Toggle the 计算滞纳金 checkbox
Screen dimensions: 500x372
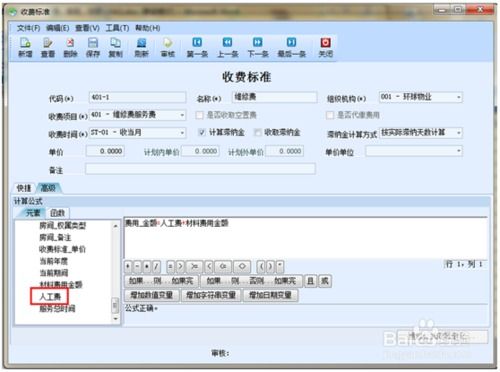click(x=201, y=133)
